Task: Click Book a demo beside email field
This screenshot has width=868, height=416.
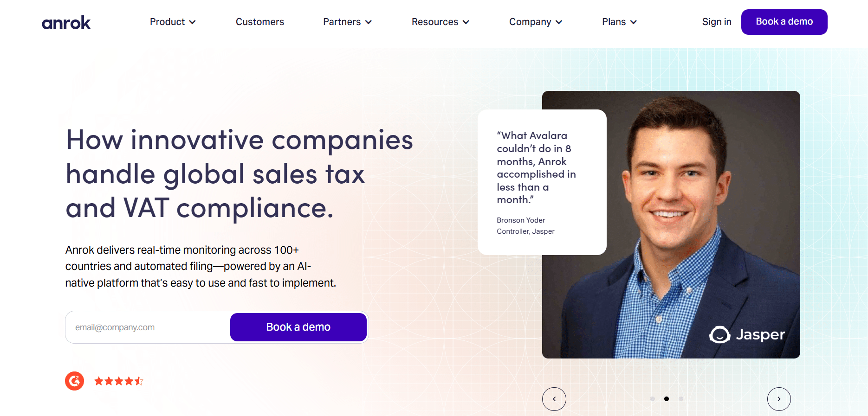Action: tap(298, 327)
